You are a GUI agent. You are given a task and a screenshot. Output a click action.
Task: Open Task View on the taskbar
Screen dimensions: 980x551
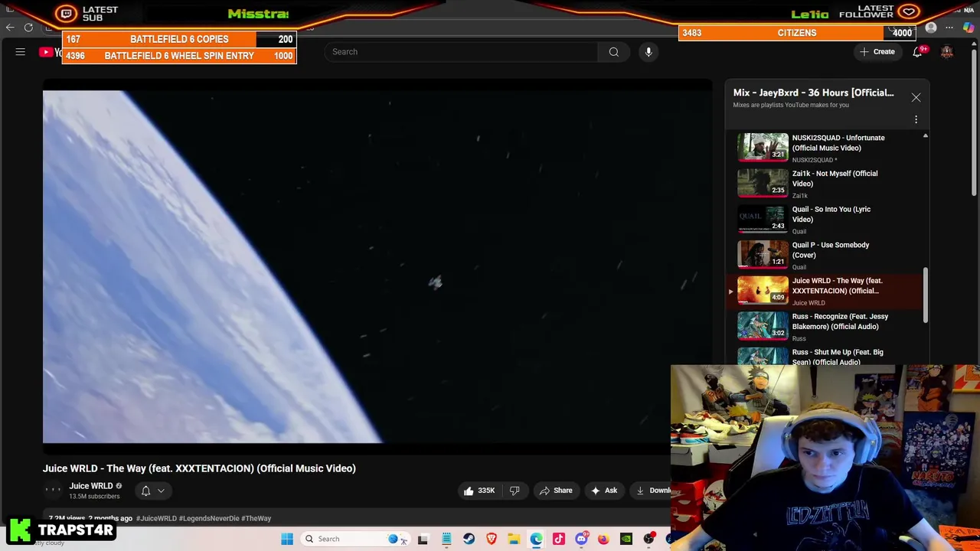click(423, 539)
